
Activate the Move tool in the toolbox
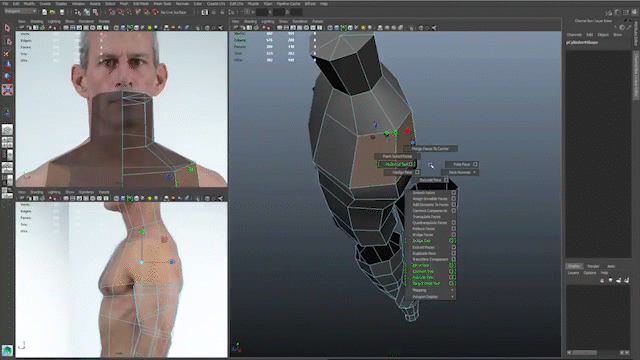point(7,64)
